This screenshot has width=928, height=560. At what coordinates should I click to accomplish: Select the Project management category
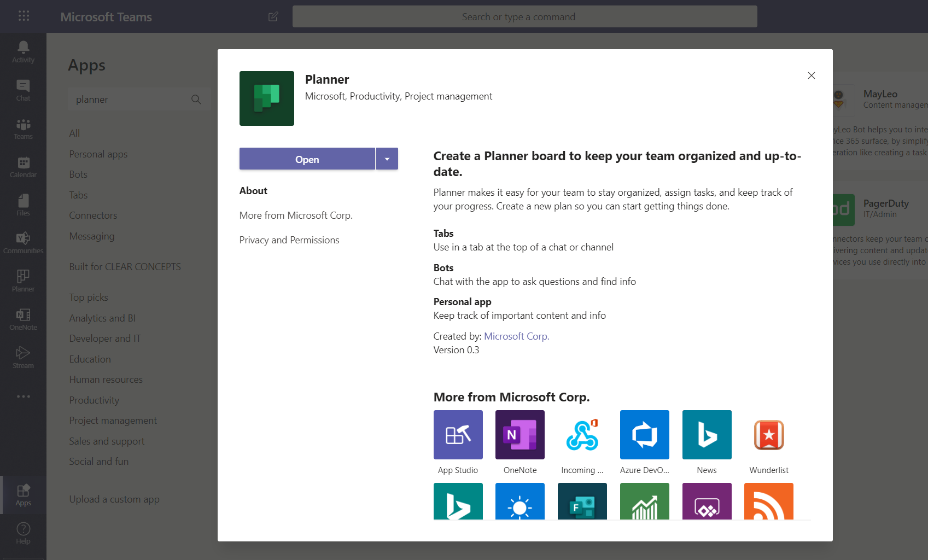pos(113,421)
